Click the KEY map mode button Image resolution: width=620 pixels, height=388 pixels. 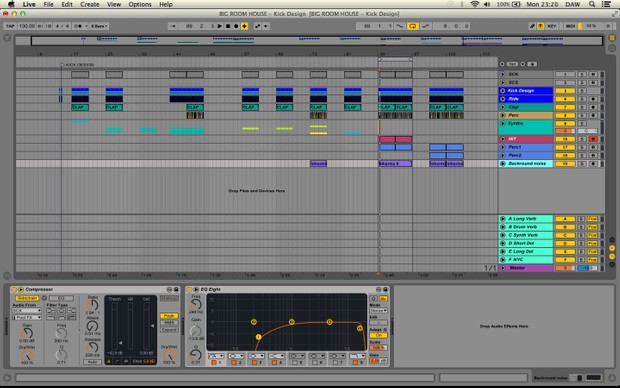pos(552,26)
